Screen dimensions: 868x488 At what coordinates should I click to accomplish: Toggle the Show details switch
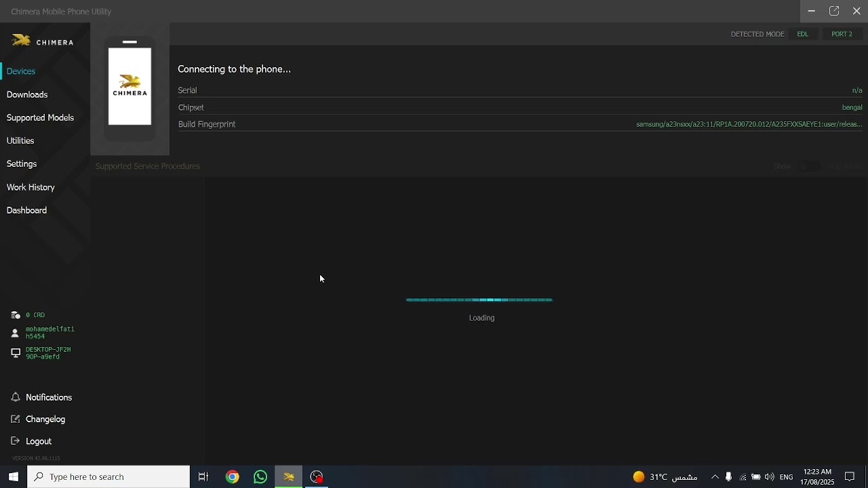coord(809,166)
